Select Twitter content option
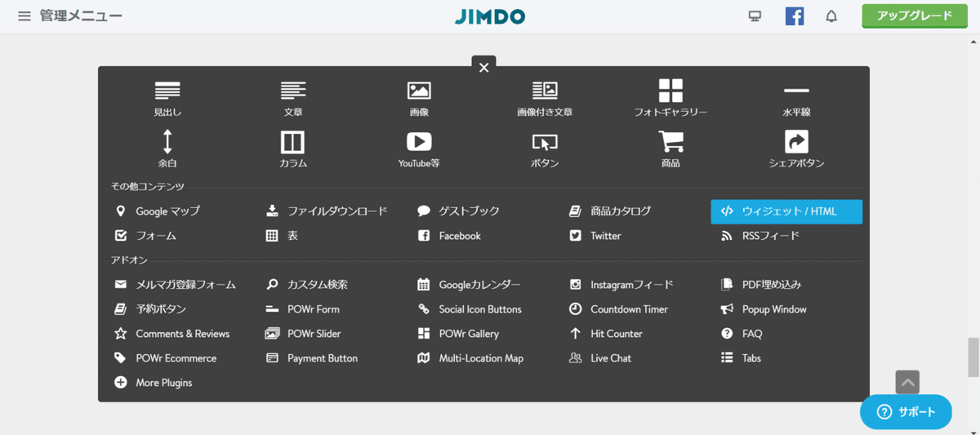Screen dimensions: 980x435 tap(595, 236)
